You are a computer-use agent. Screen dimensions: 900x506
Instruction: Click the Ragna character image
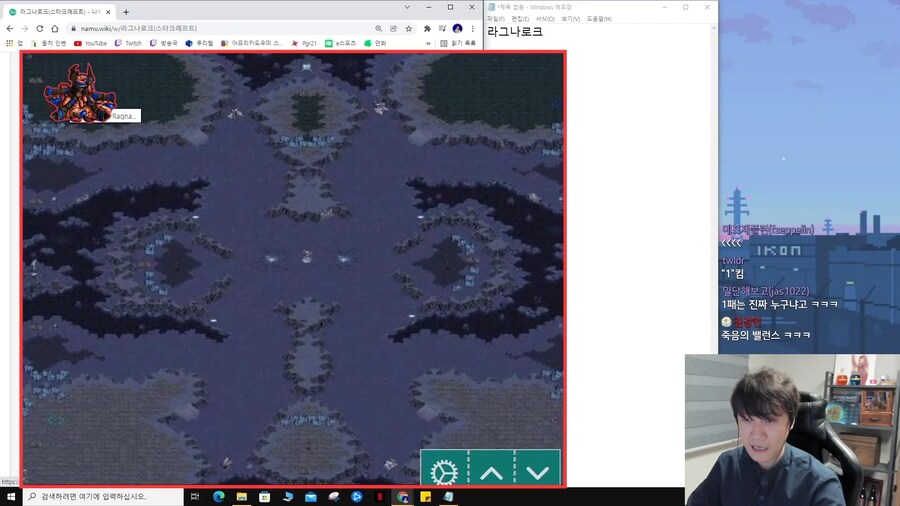(x=80, y=94)
